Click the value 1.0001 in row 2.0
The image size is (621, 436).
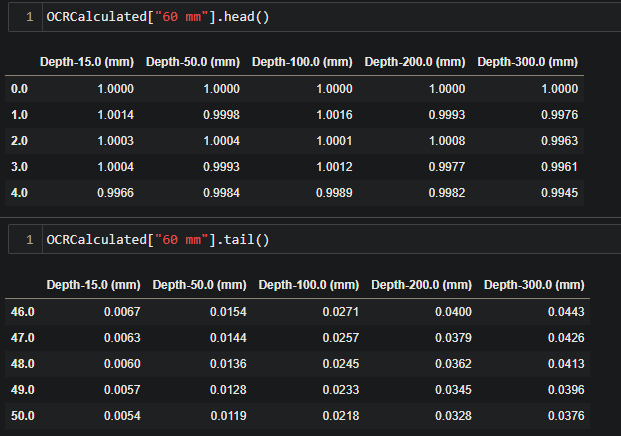pyautogui.click(x=334, y=141)
